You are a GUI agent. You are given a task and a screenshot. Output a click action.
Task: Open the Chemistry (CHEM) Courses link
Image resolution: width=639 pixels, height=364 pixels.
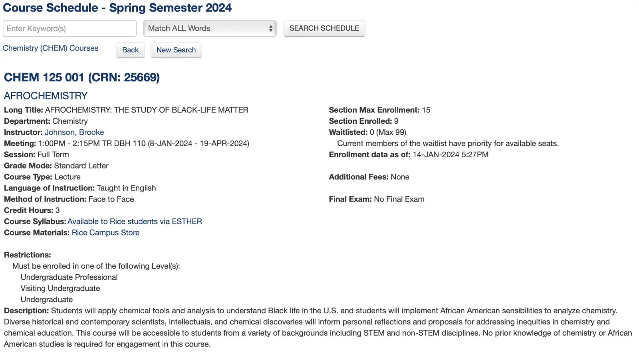pyautogui.click(x=50, y=48)
